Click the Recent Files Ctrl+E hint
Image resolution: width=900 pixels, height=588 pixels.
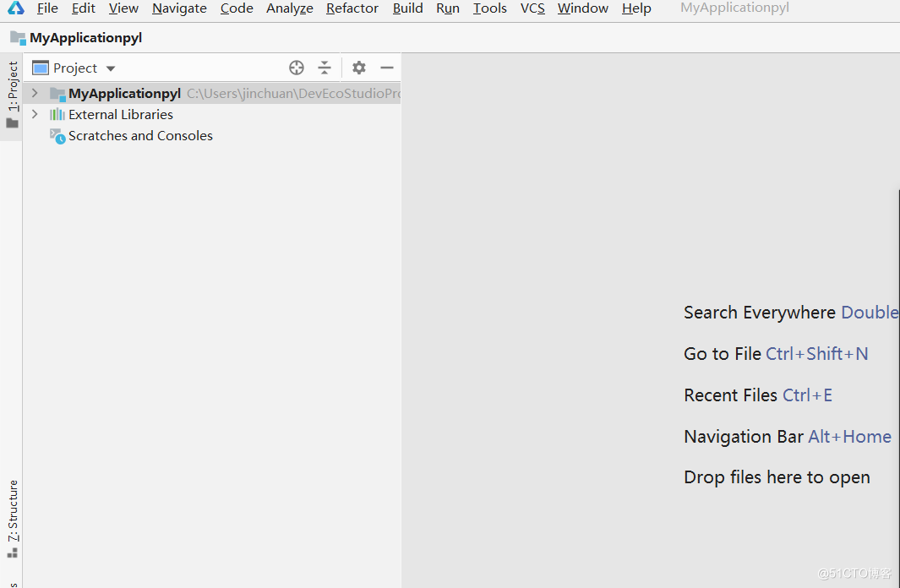(758, 395)
